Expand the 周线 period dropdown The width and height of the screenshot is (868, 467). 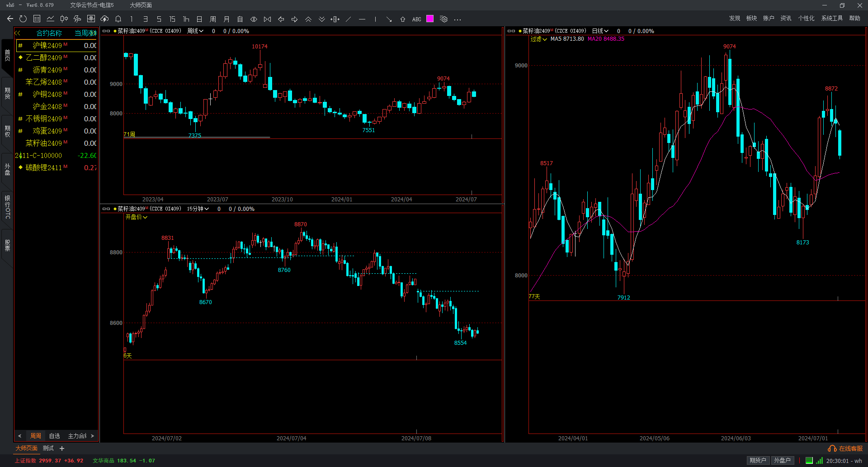click(x=195, y=31)
